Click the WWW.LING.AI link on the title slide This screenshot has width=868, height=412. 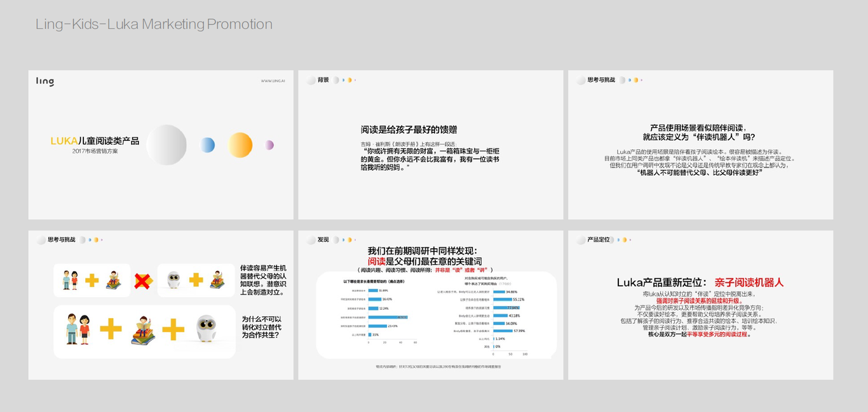[x=273, y=81]
